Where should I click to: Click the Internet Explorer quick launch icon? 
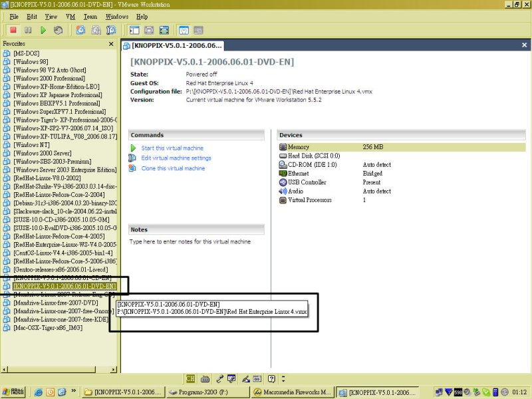coord(39,392)
